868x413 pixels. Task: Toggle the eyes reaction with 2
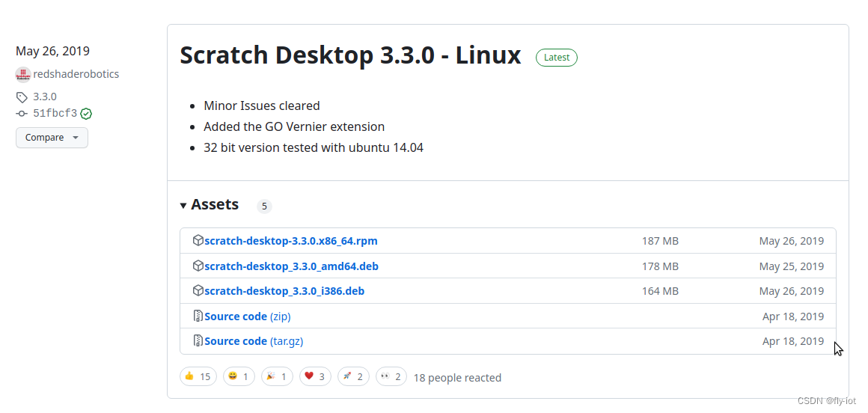[x=391, y=376]
